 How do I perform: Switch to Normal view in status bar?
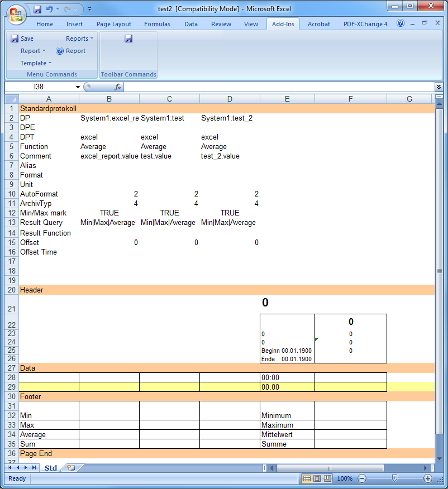click(307, 478)
